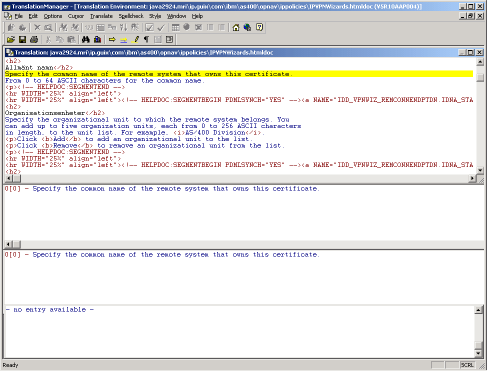
Task: Click the binoculars find icon
Action: pos(86,40)
